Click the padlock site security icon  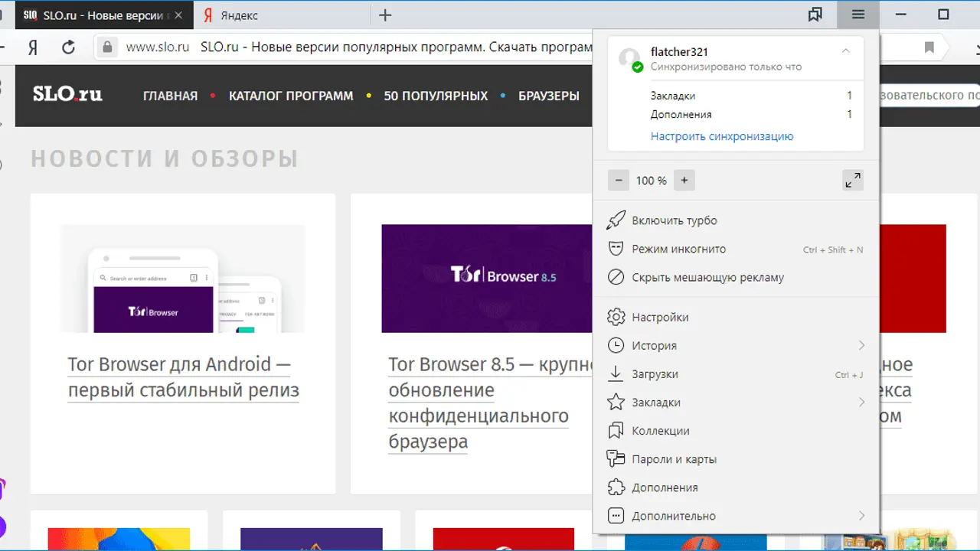tap(109, 47)
